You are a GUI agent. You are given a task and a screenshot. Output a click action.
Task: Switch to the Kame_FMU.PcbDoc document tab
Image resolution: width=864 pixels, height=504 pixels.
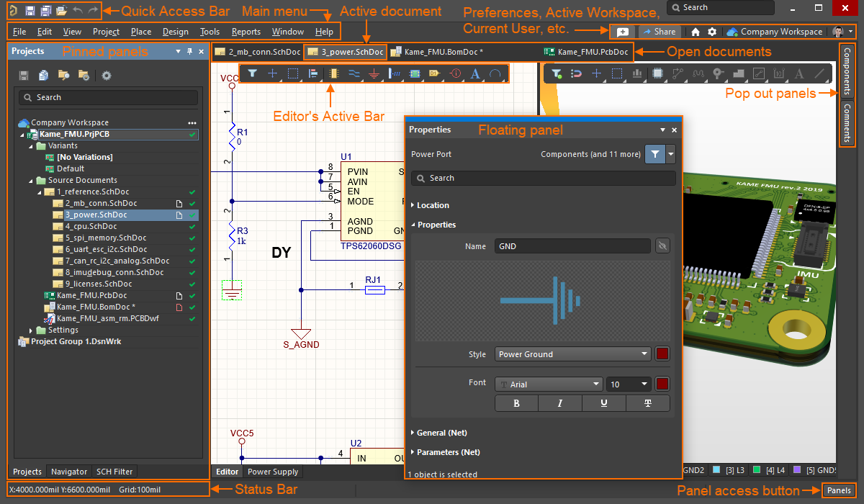click(x=585, y=52)
